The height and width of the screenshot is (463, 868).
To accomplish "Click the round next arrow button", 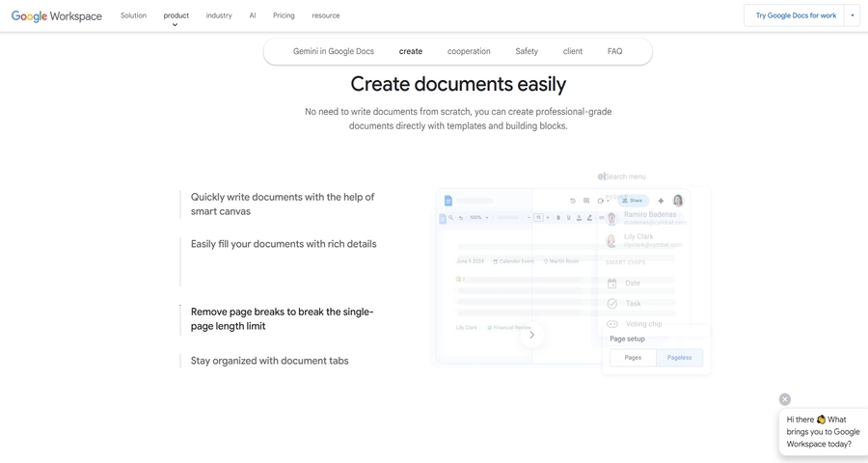I will pos(531,335).
